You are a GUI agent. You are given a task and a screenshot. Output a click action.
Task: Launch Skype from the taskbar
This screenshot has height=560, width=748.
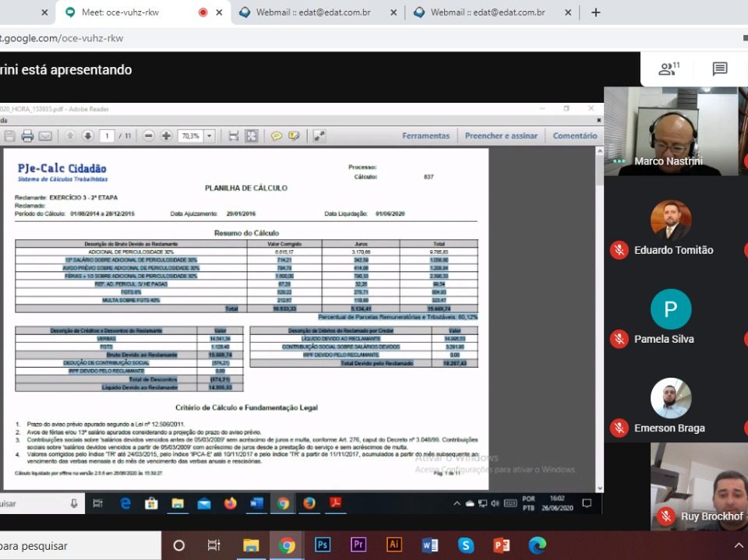pyautogui.click(x=466, y=545)
